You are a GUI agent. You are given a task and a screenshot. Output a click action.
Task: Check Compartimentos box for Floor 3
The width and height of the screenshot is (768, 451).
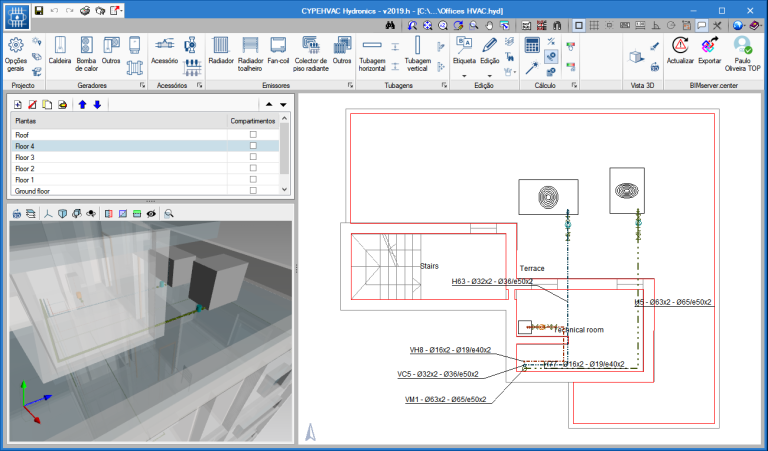(x=253, y=157)
